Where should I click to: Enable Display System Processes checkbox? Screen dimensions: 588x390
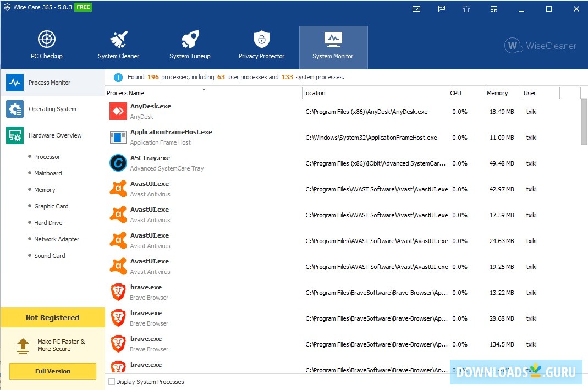point(111,382)
